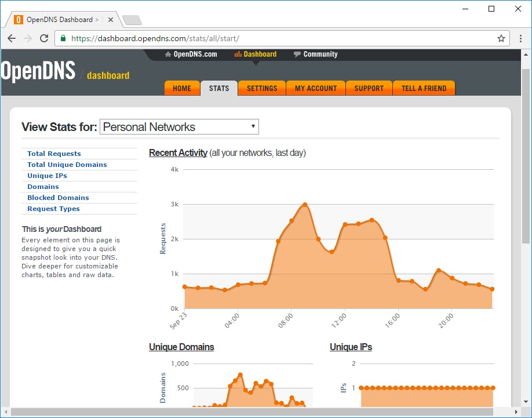Viewport: 532px width, 418px height.
Task: Show the Domains report
Action: 43,187
